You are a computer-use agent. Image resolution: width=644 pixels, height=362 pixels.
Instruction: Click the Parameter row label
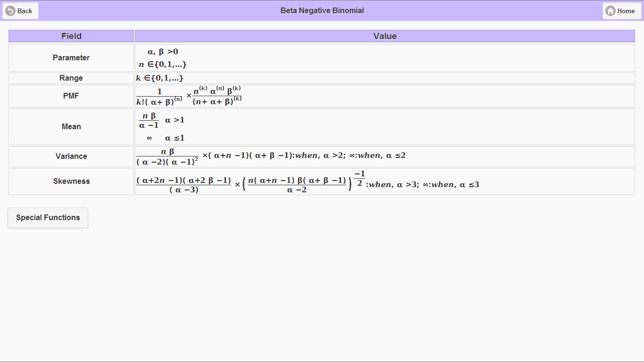(x=71, y=58)
